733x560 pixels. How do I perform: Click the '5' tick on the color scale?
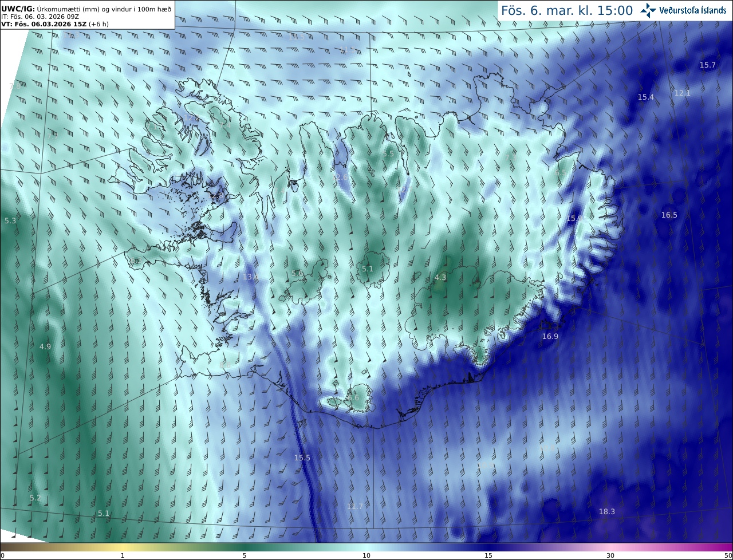click(x=245, y=556)
